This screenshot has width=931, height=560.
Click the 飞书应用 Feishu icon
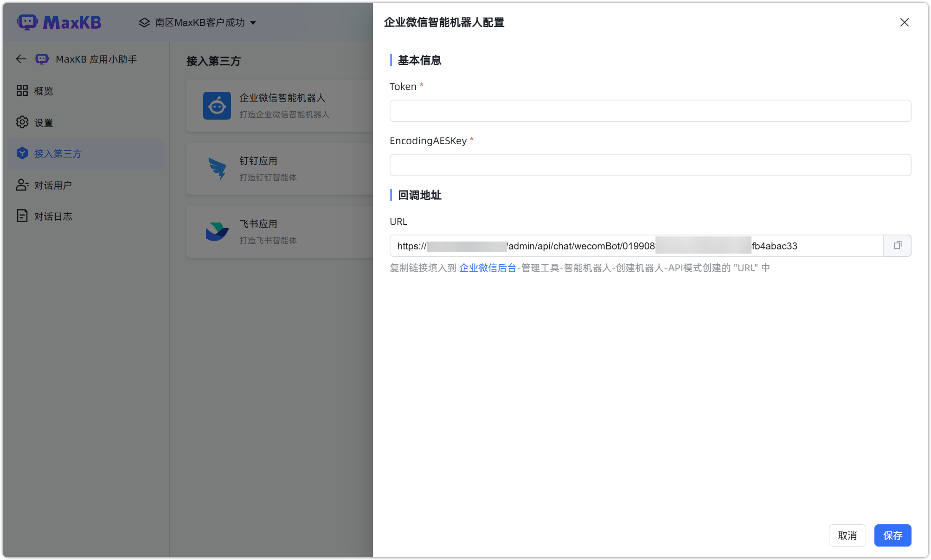[x=217, y=231]
